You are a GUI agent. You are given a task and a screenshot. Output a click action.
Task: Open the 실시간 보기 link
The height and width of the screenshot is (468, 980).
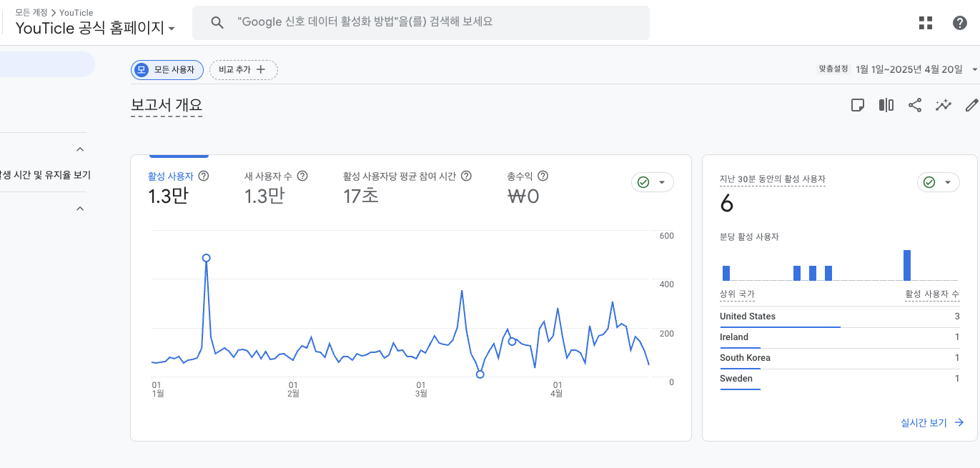pyautogui.click(x=932, y=423)
